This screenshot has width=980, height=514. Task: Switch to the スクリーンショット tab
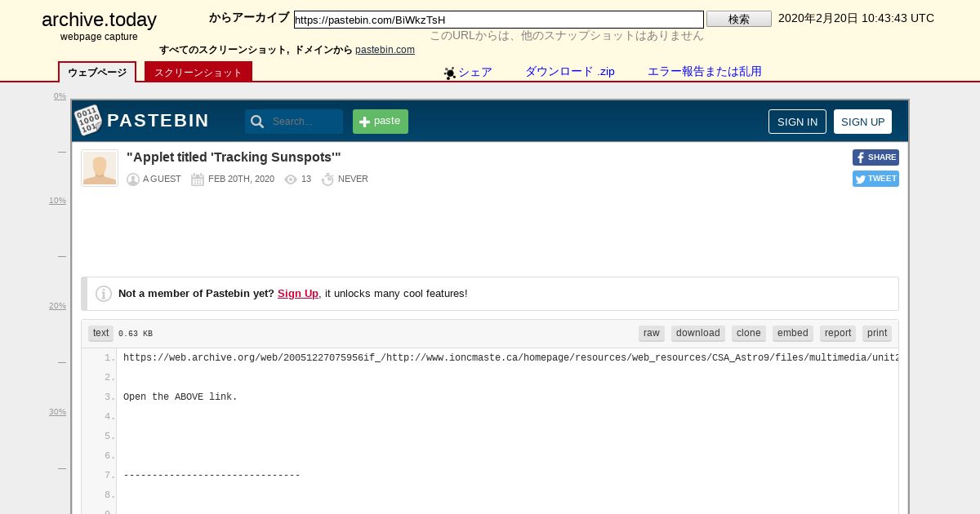[198, 73]
